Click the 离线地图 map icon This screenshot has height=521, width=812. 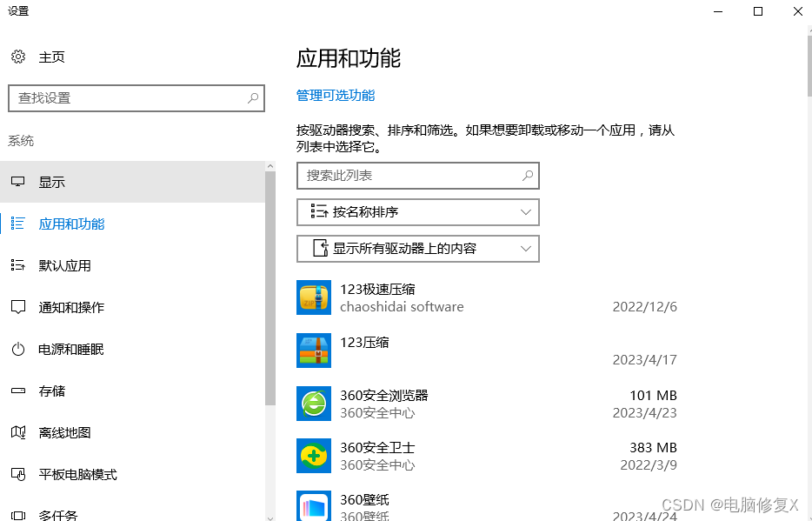18,432
